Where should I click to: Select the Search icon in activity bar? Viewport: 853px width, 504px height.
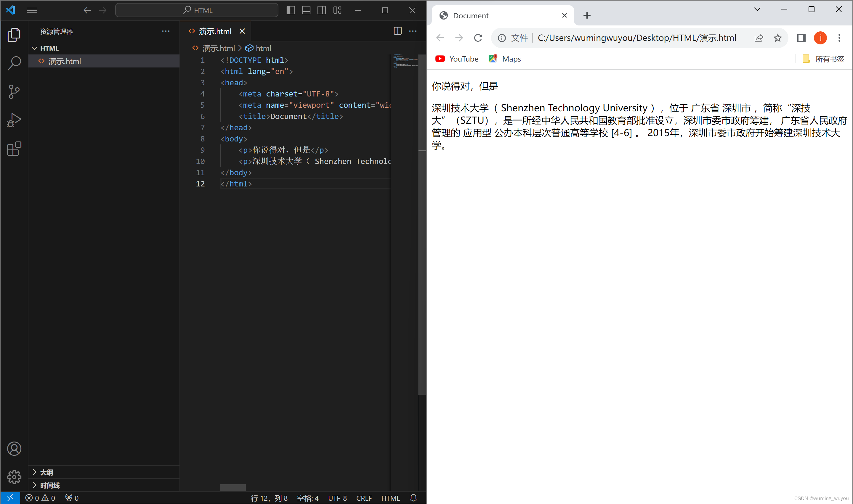click(14, 63)
